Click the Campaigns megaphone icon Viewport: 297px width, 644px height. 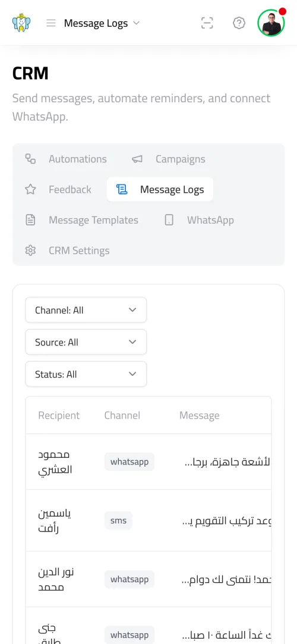point(137,159)
